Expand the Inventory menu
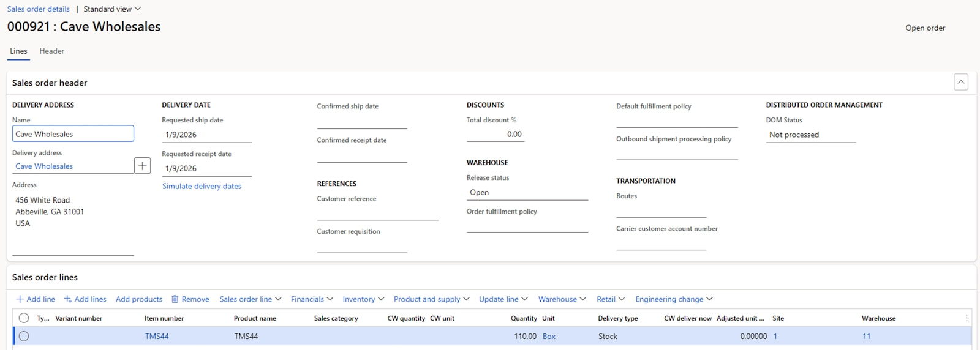 click(x=363, y=299)
